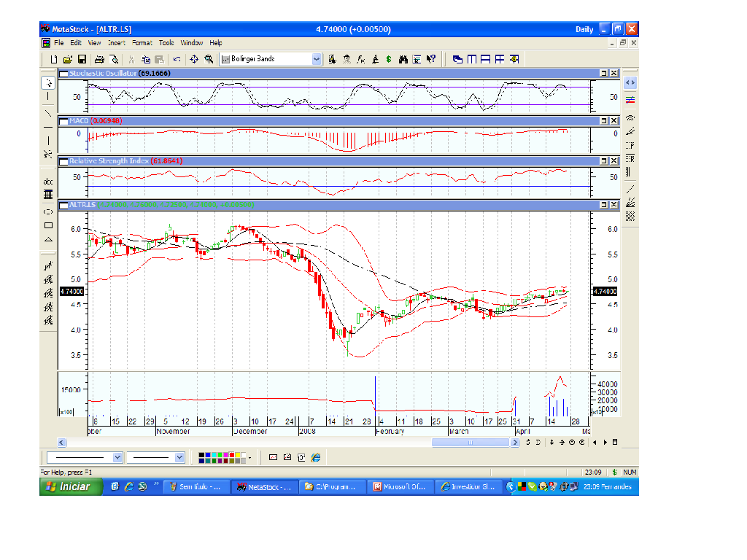Click the Cascade Windows toolbar icon

[458, 59]
